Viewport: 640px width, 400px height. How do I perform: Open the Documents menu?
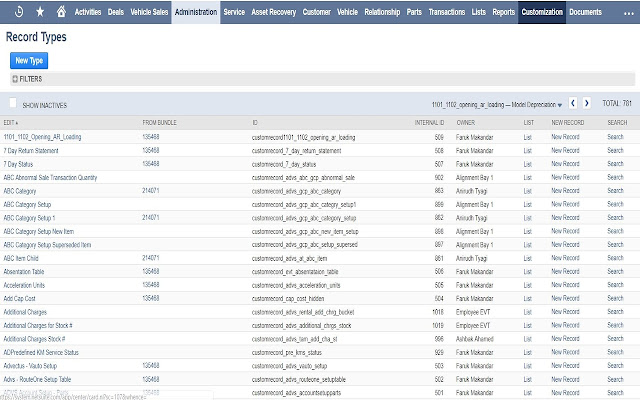pos(585,12)
